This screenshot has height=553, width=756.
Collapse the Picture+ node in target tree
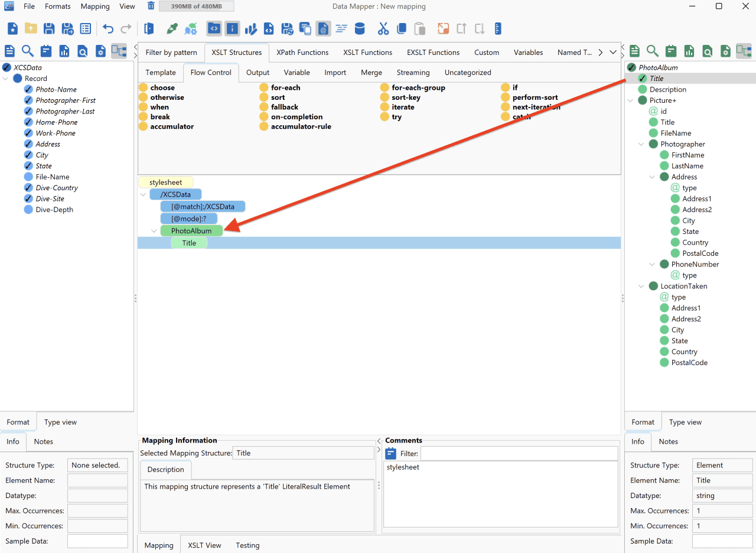(631, 100)
